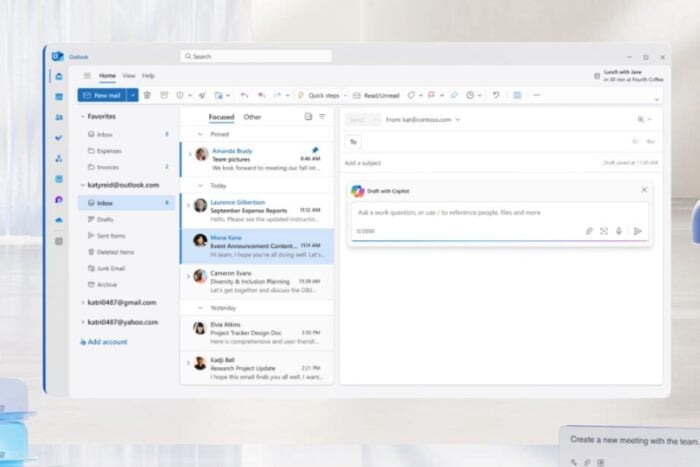Viewport: 700px width, 467px height.
Task: Expand the katri0487@gmail.com account
Action: pyautogui.click(x=83, y=302)
